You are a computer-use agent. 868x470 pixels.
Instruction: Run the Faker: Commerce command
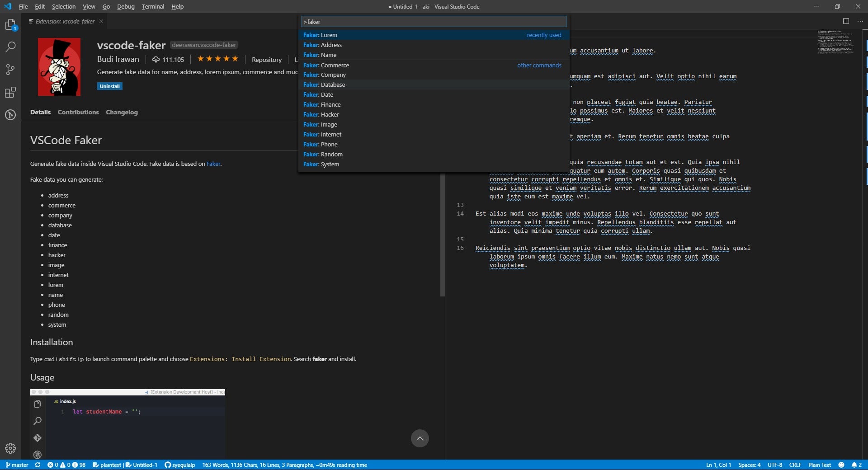(434, 65)
